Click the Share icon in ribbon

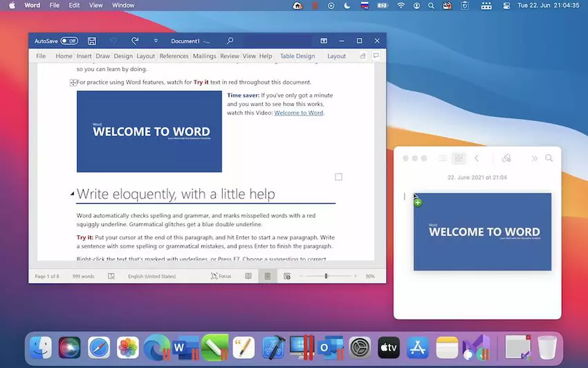pyautogui.click(x=362, y=56)
